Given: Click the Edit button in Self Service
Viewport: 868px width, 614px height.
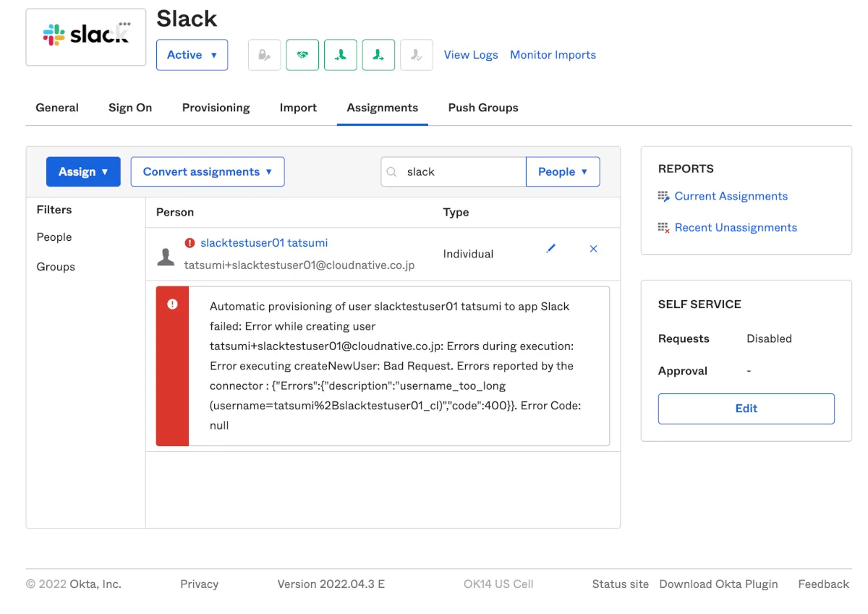Looking at the screenshot, I should (746, 409).
